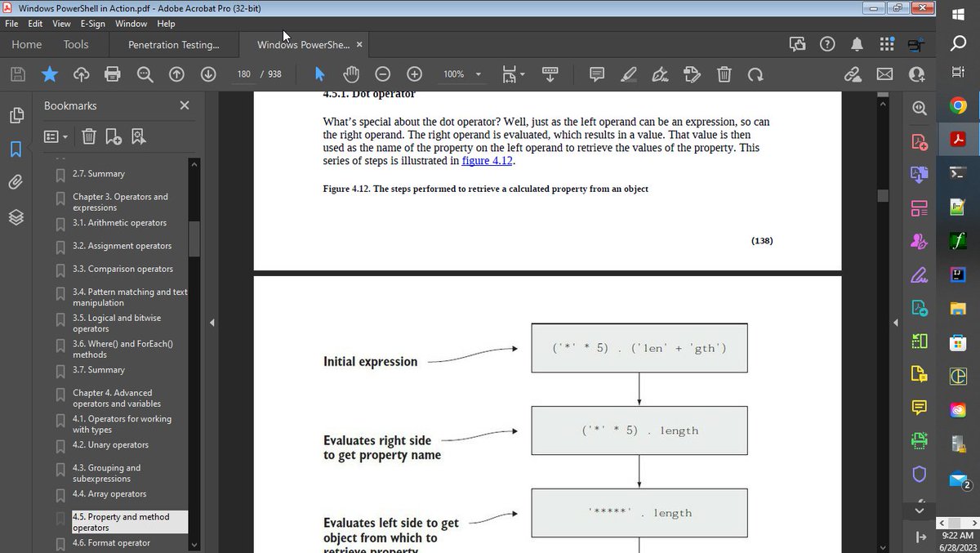
Task: Click the blue star bookmark icon
Action: click(x=50, y=74)
